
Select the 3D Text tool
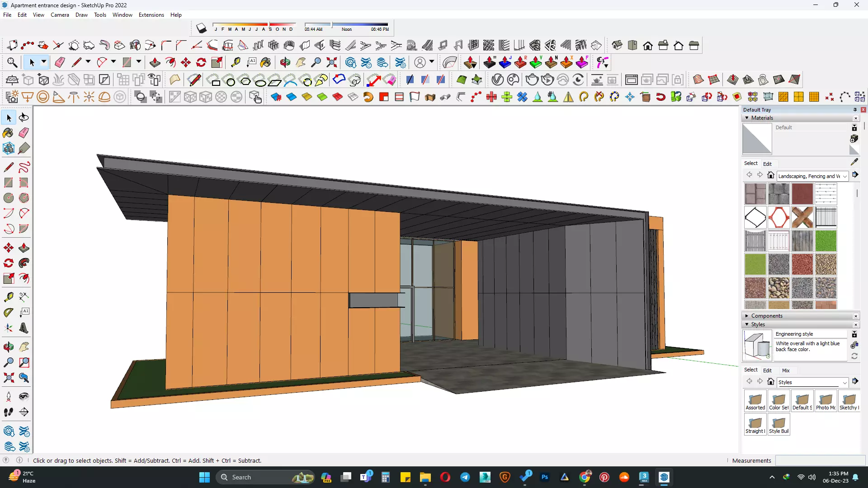(24, 328)
